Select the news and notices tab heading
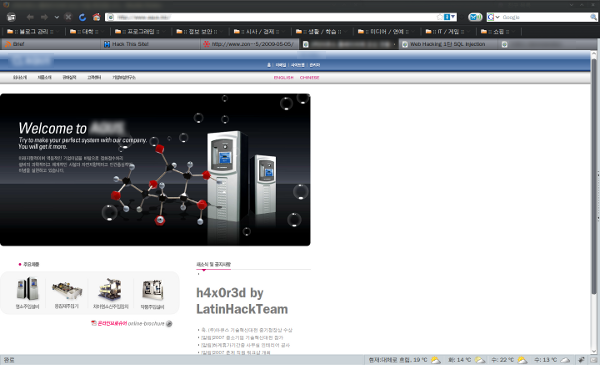The width and height of the screenshot is (600, 365). click(x=214, y=264)
